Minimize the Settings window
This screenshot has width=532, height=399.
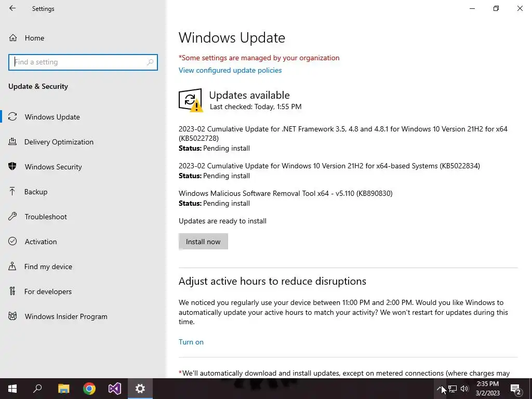tap(472, 8)
